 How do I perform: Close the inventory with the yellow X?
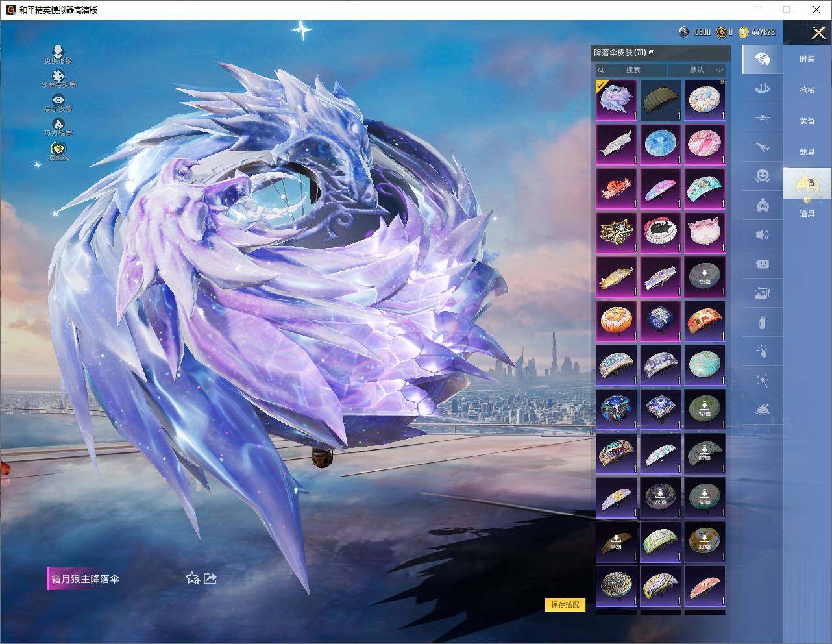(x=818, y=32)
